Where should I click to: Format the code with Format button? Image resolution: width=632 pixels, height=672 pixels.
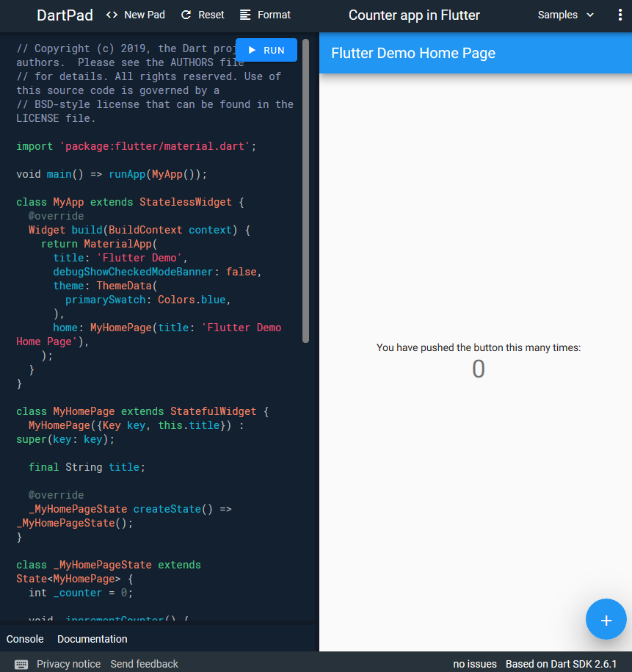pyautogui.click(x=265, y=15)
